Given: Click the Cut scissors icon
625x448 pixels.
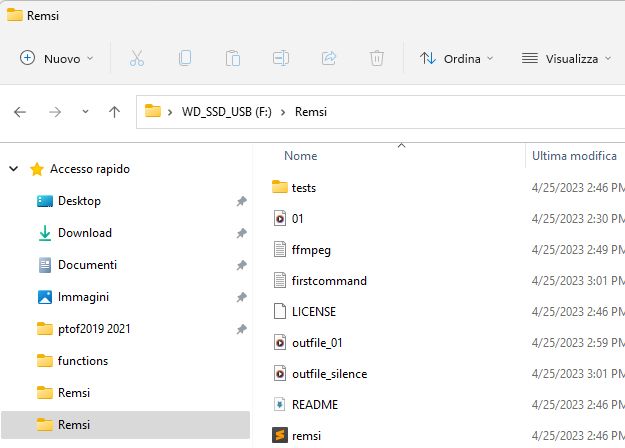Looking at the screenshot, I should point(137,58).
